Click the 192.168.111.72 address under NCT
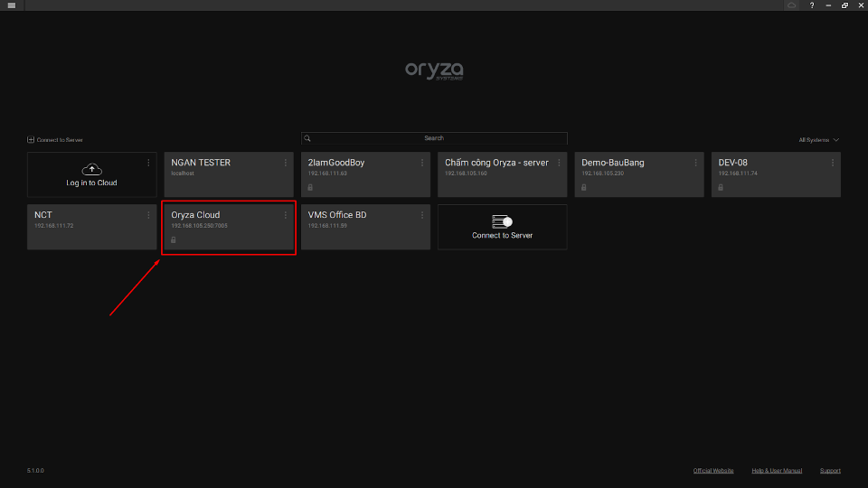Image resolution: width=868 pixels, height=488 pixels. (53, 226)
